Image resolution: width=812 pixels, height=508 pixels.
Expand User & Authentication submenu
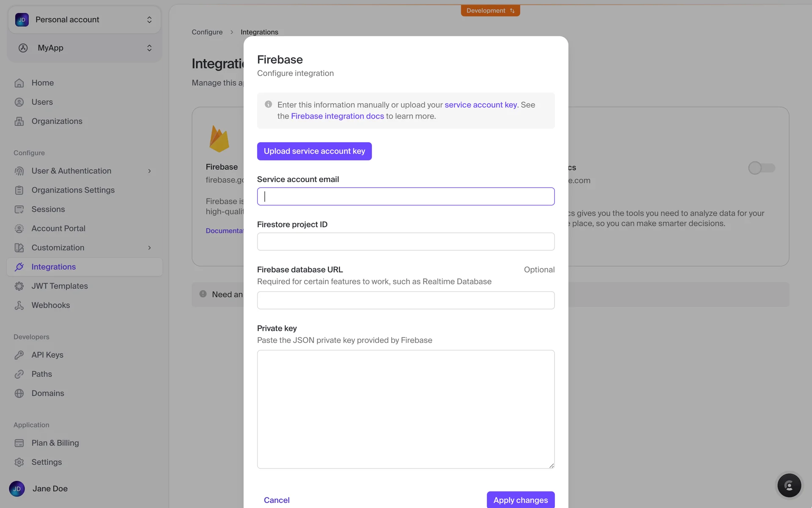(149, 171)
